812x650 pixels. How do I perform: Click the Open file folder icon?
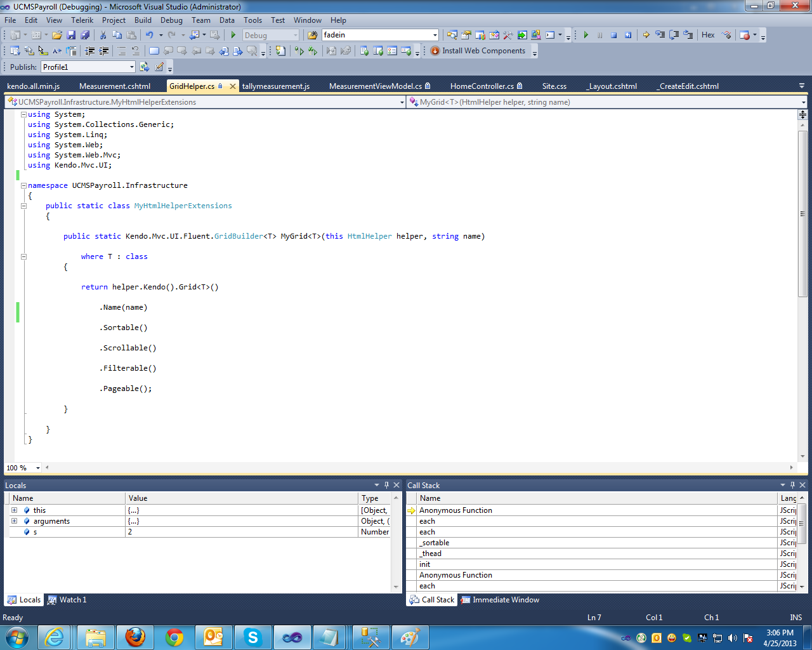point(57,36)
